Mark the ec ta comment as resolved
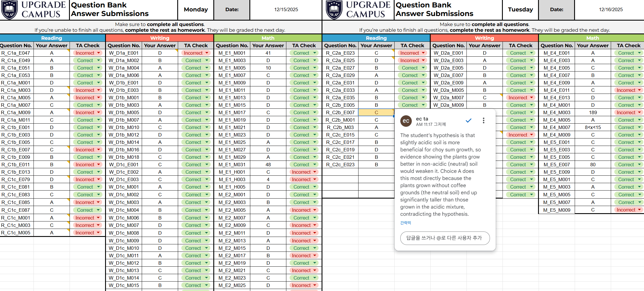644x291 pixels. pos(468,120)
